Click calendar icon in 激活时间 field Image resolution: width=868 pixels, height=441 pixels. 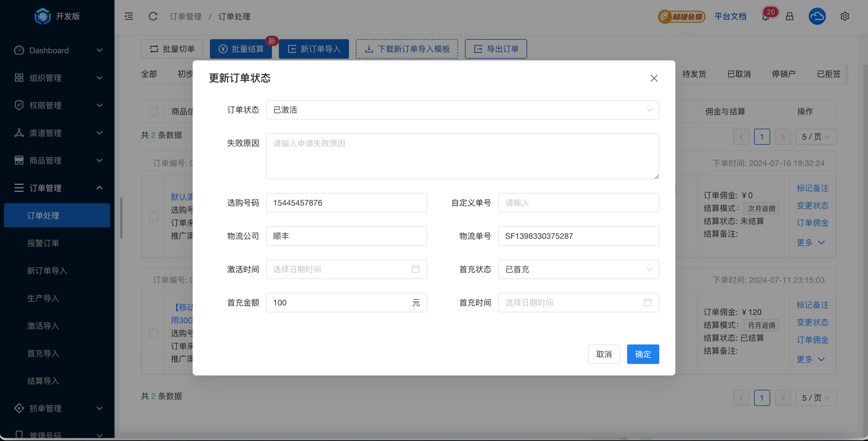coord(416,269)
